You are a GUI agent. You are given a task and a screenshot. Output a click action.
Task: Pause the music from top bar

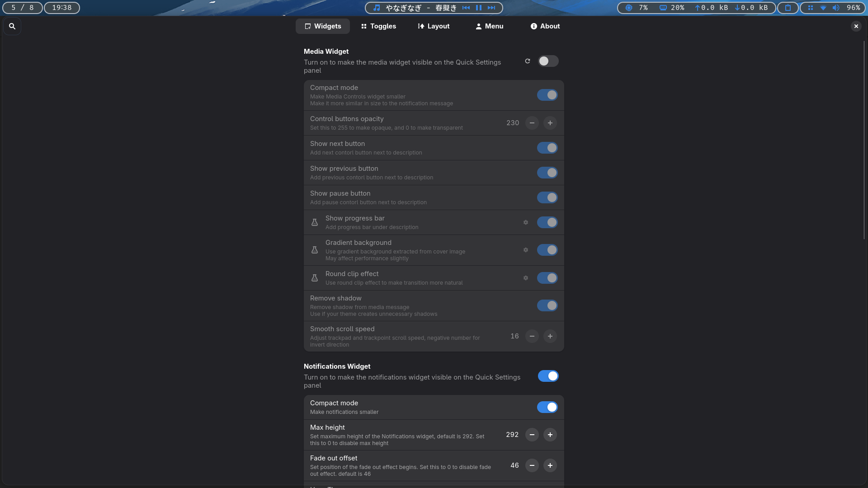point(479,8)
